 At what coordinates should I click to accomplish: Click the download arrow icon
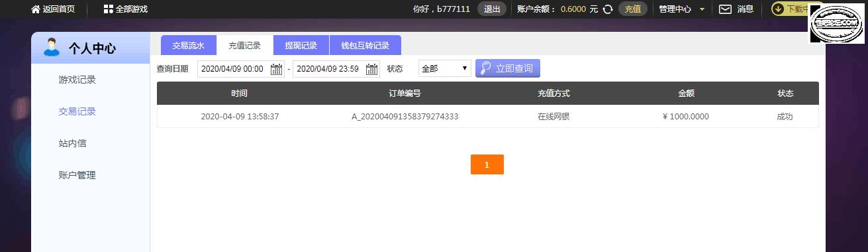click(x=778, y=9)
